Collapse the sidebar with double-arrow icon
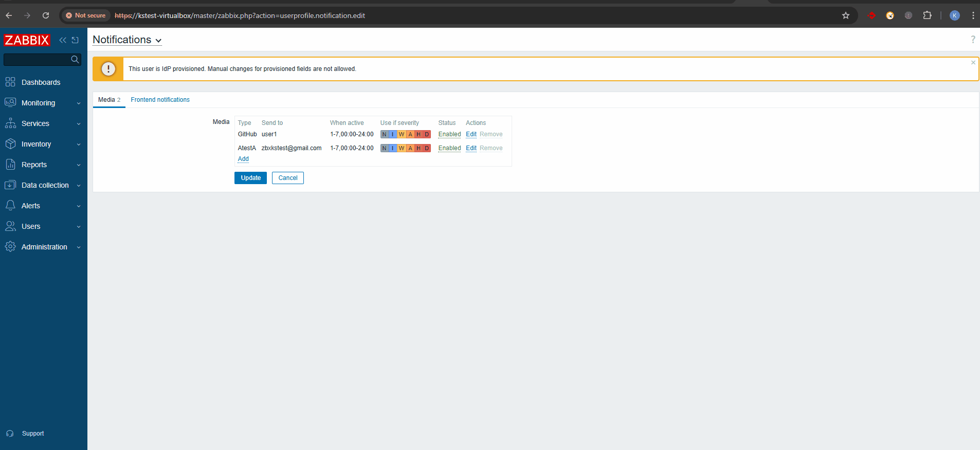Viewport: 980px width, 450px height. coord(63,40)
